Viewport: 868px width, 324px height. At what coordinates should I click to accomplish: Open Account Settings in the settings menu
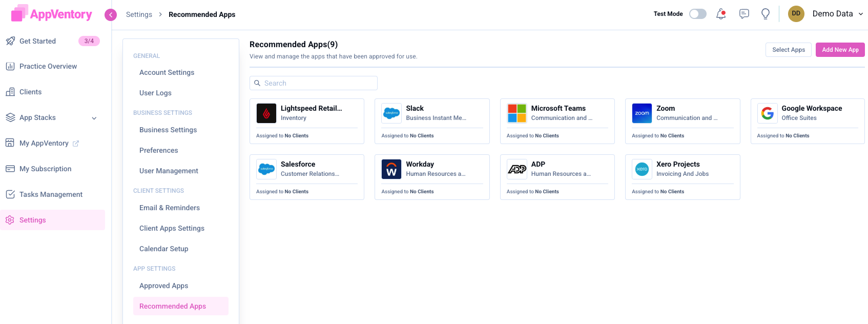click(x=167, y=72)
